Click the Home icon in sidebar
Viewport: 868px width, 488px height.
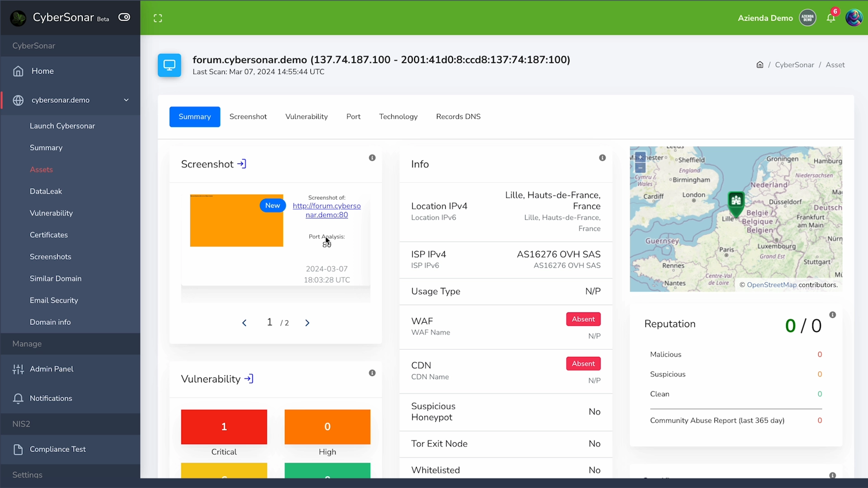click(18, 71)
